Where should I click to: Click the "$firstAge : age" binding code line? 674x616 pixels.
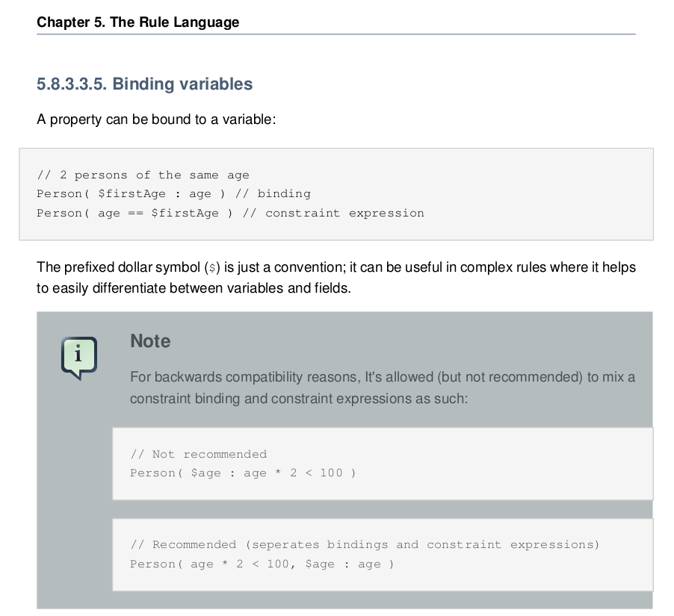click(132, 194)
